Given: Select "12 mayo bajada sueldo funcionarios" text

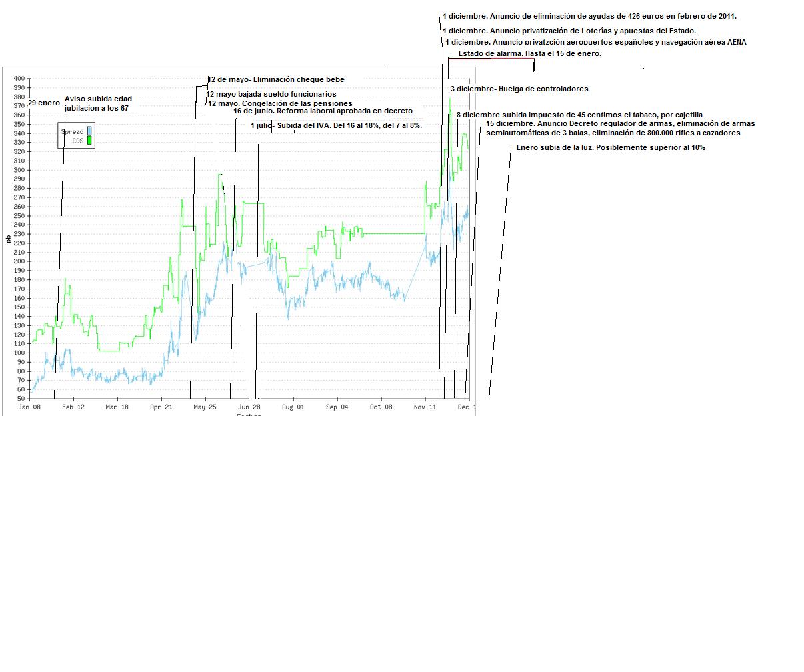Looking at the screenshot, I should pos(271,95).
